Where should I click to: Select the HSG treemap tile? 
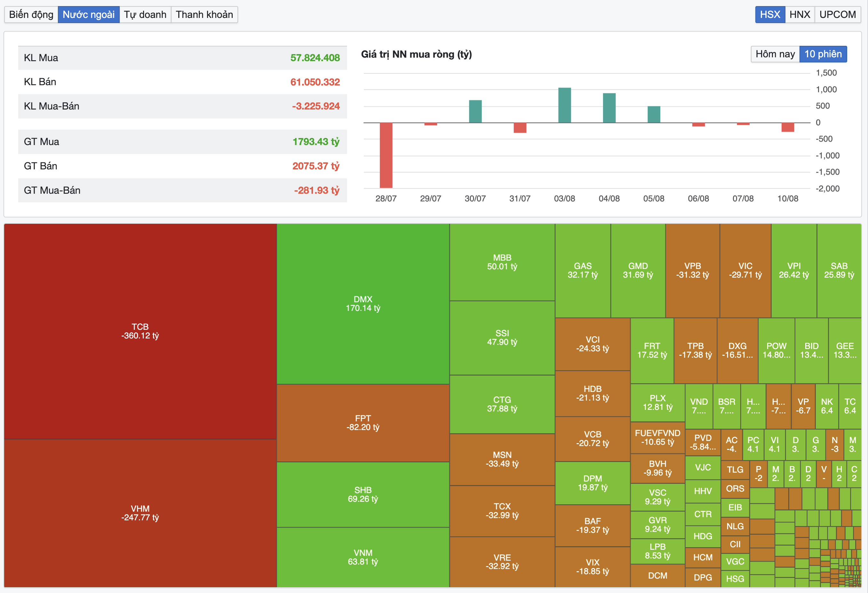(x=735, y=579)
